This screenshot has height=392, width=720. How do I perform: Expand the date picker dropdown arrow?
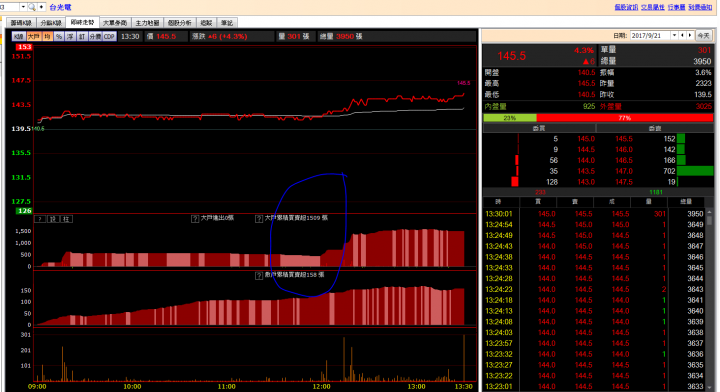pyautogui.click(x=675, y=35)
